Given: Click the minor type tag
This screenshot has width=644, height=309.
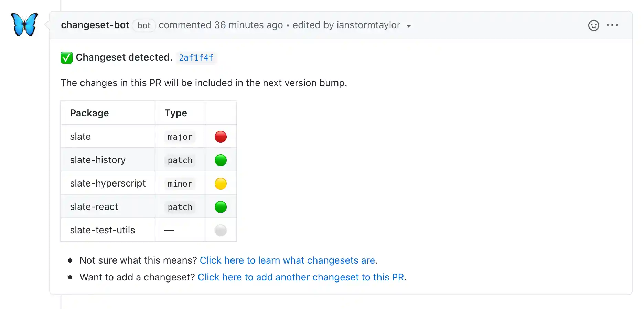Looking at the screenshot, I should point(180,184).
